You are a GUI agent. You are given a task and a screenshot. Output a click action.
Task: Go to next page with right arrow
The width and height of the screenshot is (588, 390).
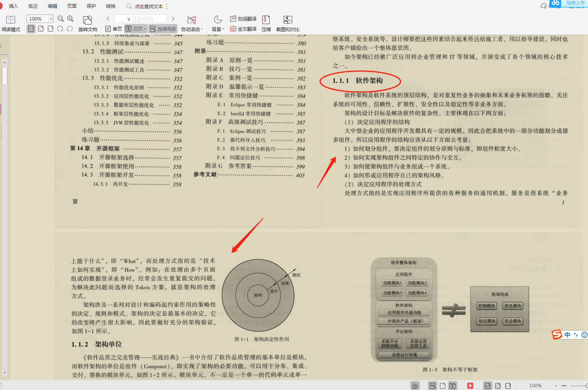(x=173, y=18)
